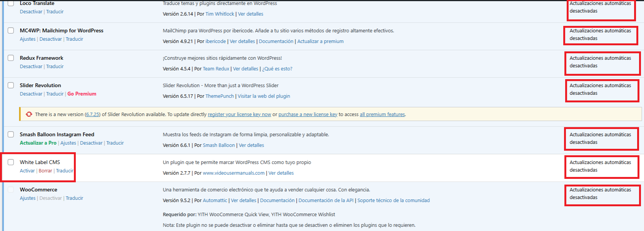This screenshot has width=644, height=231.
Task: Open Documentación de la API link
Action: tap(326, 201)
